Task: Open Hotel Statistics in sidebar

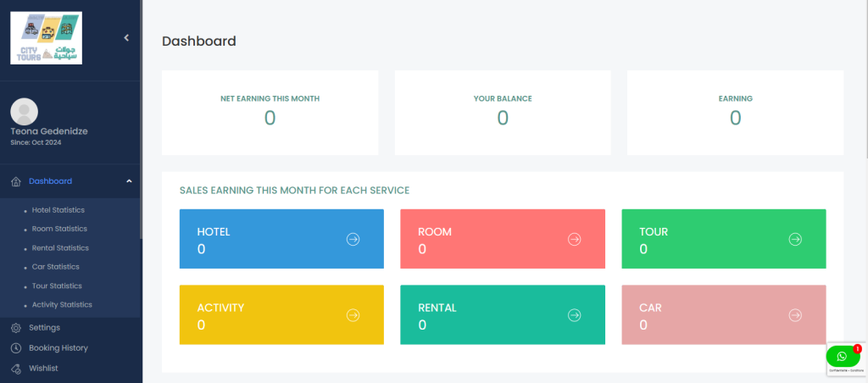Action: tap(58, 210)
